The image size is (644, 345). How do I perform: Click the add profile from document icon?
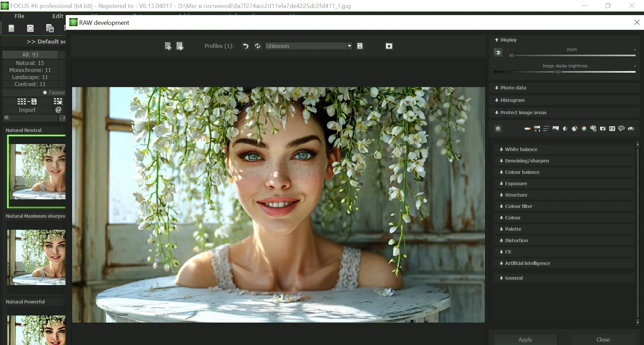[180, 46]
